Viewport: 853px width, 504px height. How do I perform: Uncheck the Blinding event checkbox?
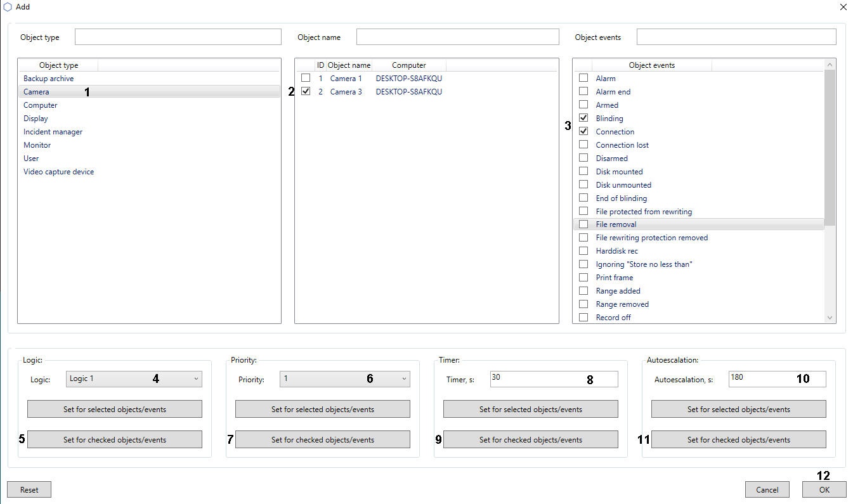583,118
